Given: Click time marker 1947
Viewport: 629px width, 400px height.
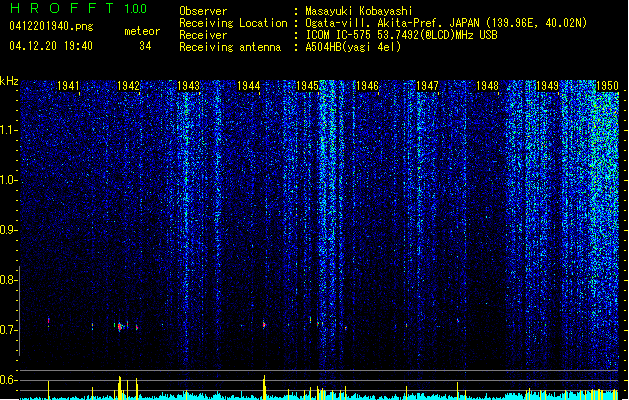Looking at the screenshot, I should point(428,86).
